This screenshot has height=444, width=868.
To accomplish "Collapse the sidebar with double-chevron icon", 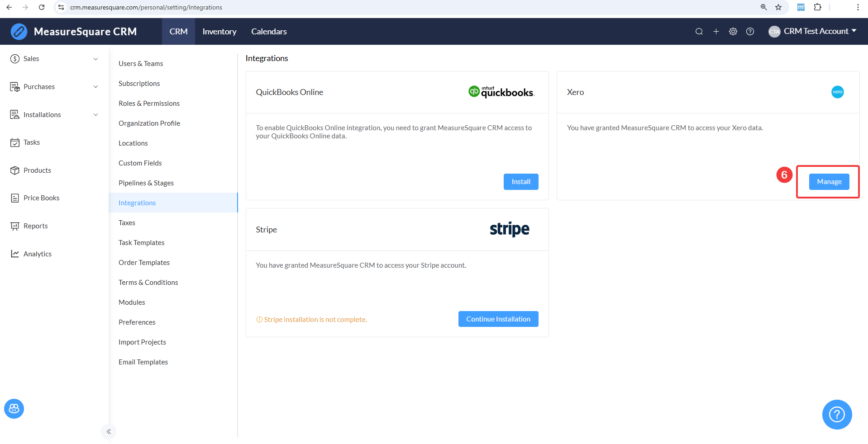I will [x=109, y=432].
